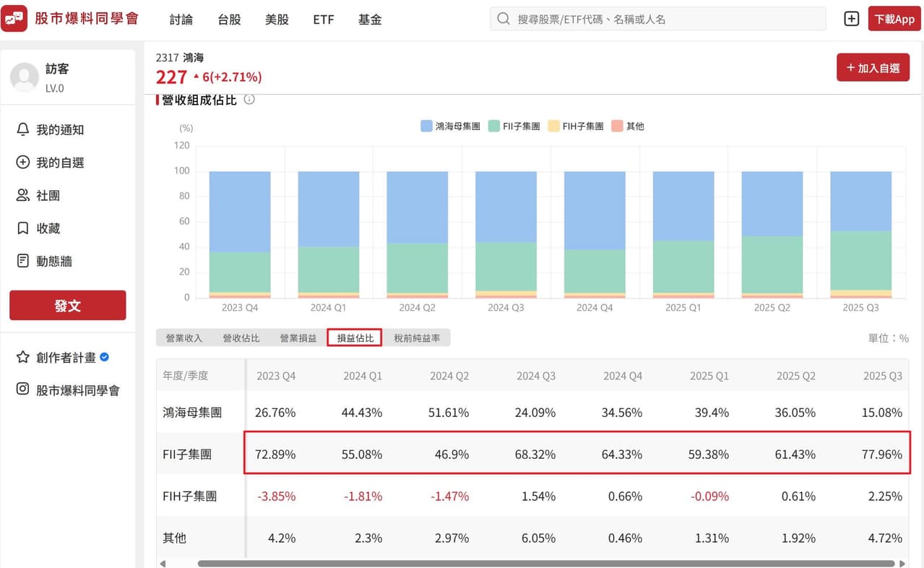Click the stock price 227
The width and height of the screenshot is (924, 568).
click(x=171, y=77)
